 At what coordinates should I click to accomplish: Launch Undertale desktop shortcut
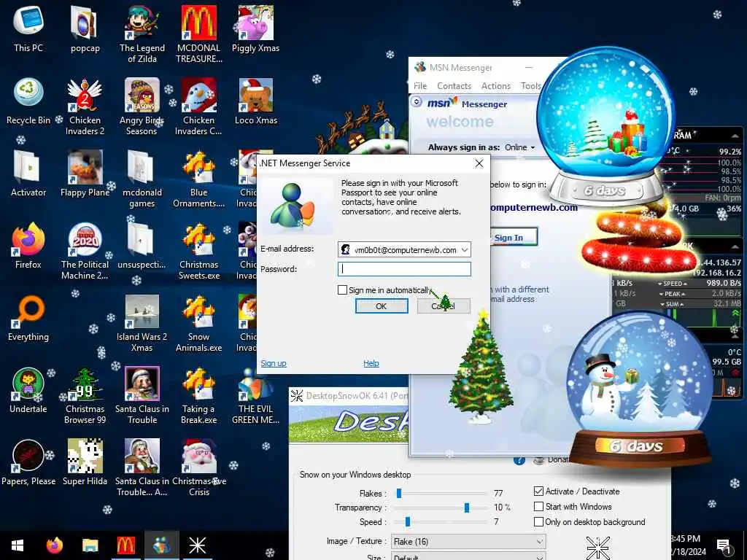click(28, 391)
